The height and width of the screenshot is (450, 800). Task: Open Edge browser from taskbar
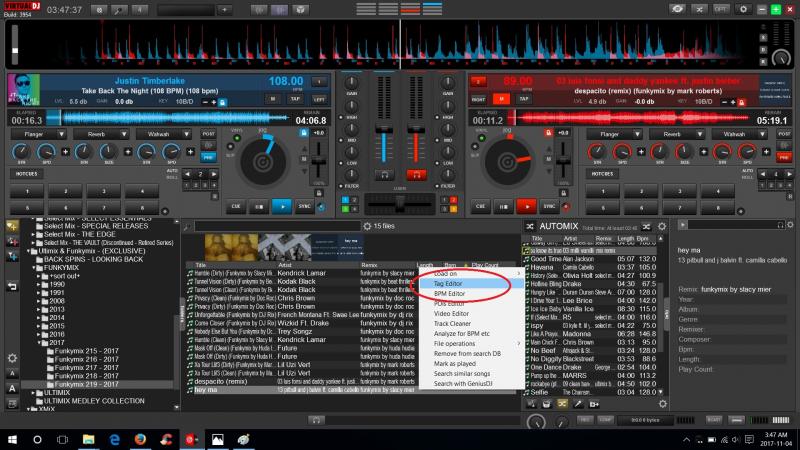point(114,439)
